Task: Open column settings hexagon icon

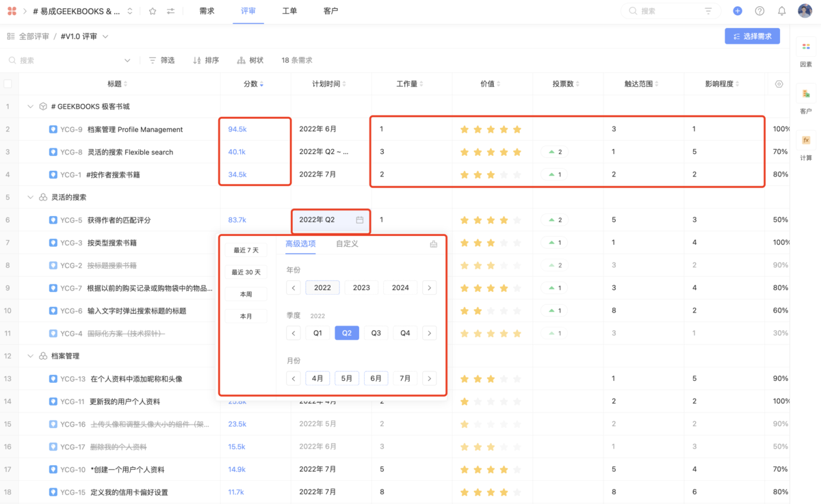Action: point(779,84)
